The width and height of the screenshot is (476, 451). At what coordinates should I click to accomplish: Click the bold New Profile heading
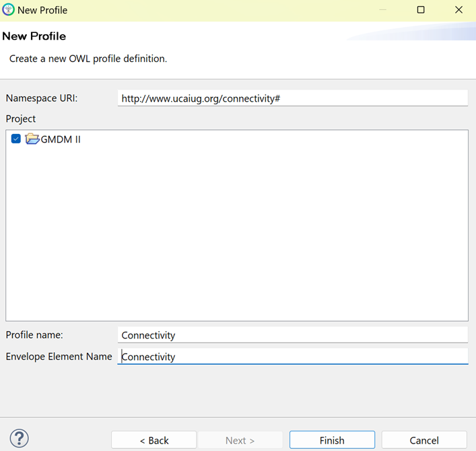(34, 36)
